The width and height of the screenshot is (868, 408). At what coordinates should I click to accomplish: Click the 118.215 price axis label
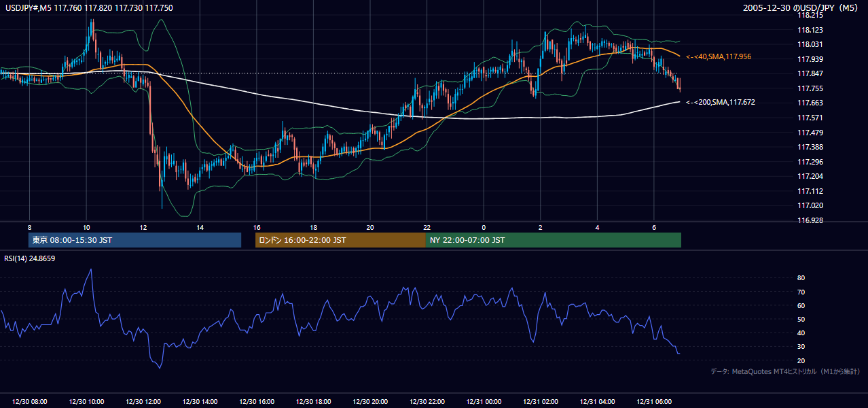tap(810, 15)
